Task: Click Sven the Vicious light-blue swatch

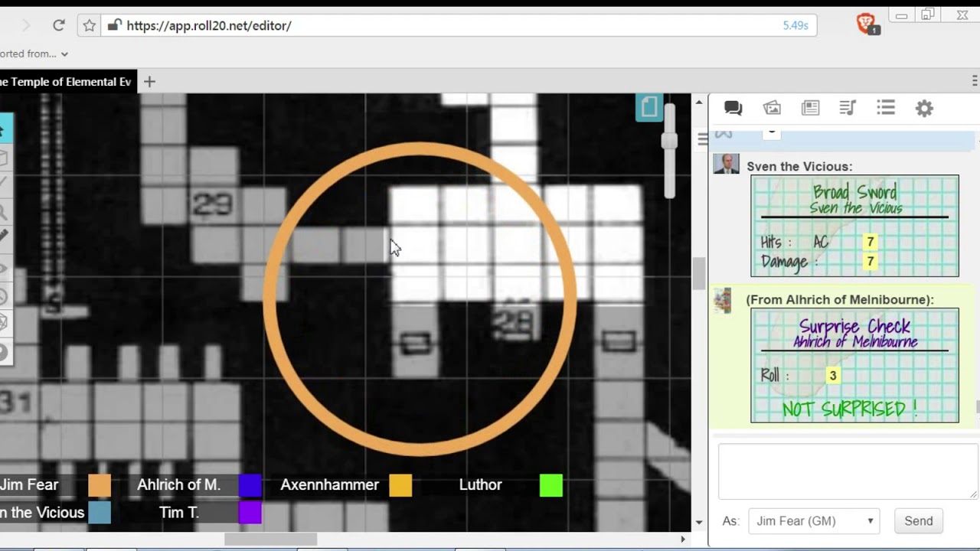Action: coord(100,512)
